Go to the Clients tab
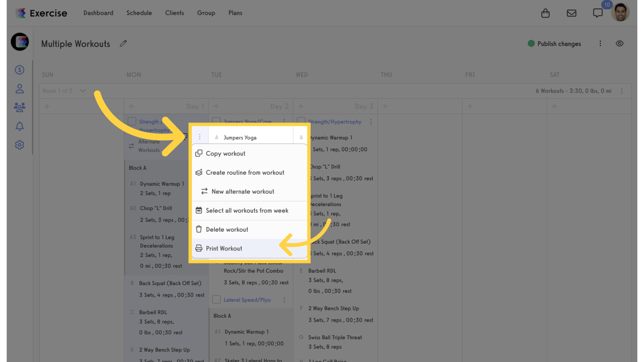This screenshot has height=362, width=644. (174, 13)
